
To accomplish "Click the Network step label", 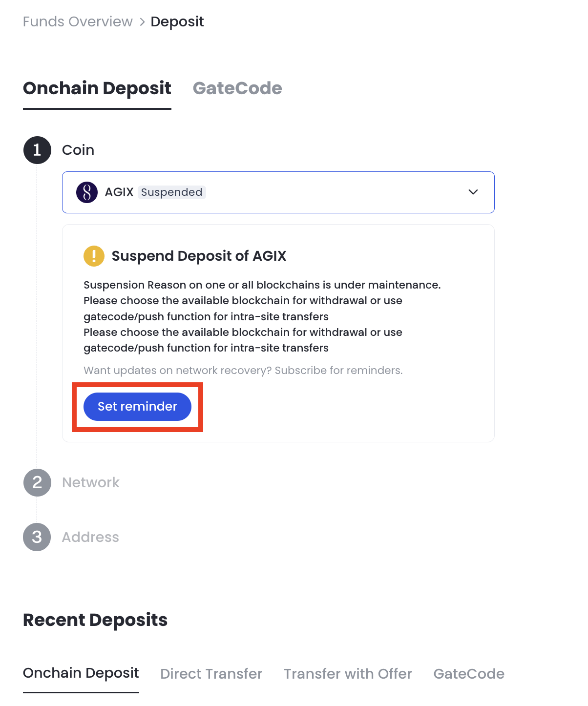I will point(91,482).
